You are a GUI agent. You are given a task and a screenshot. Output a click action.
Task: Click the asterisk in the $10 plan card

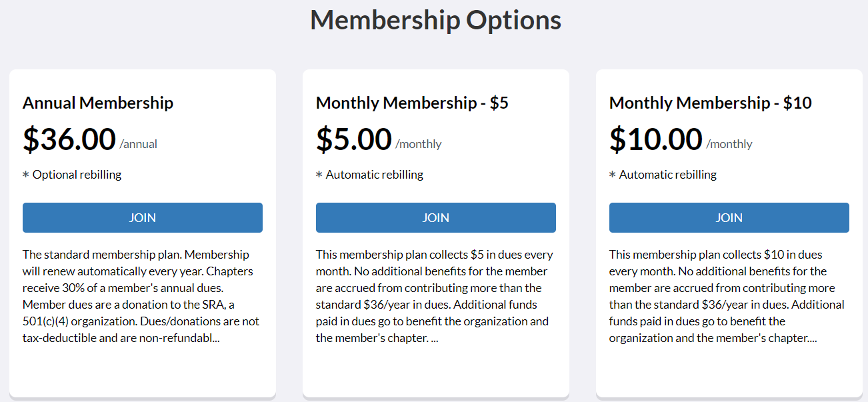click(613, 175)
